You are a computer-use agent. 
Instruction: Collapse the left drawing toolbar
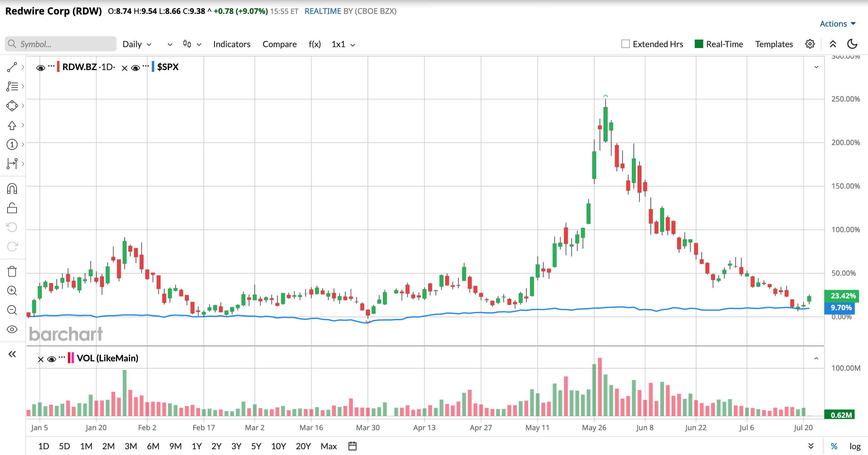(12, 354)
